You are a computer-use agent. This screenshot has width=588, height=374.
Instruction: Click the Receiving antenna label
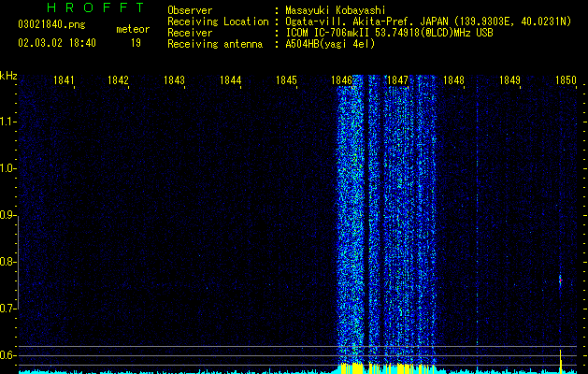(215, 44)
